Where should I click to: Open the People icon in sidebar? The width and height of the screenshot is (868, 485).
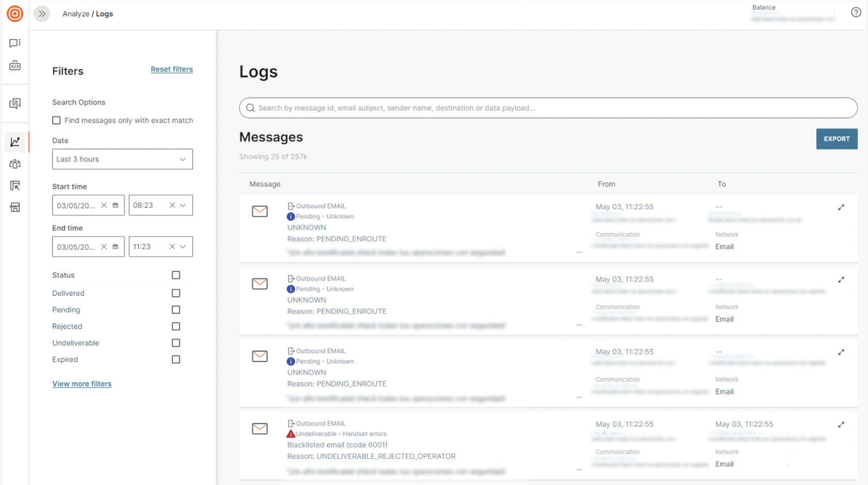click(x=15, y=163)
